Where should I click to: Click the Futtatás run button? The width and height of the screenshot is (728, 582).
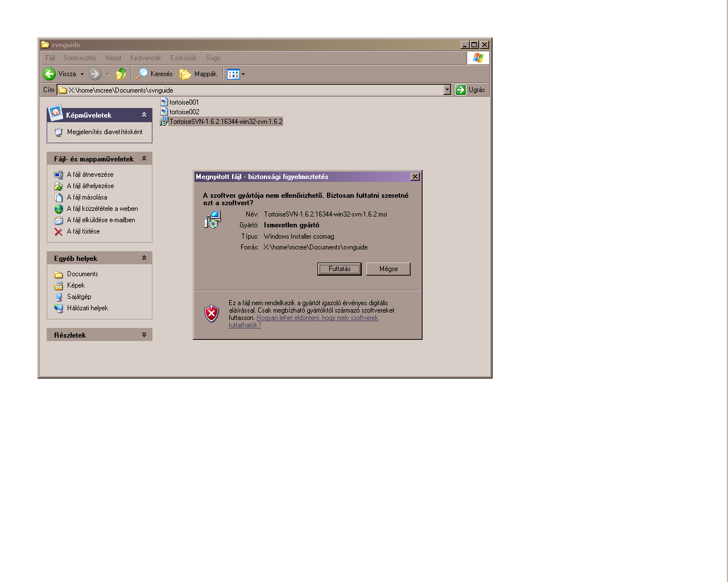click(x=340, y=269)
